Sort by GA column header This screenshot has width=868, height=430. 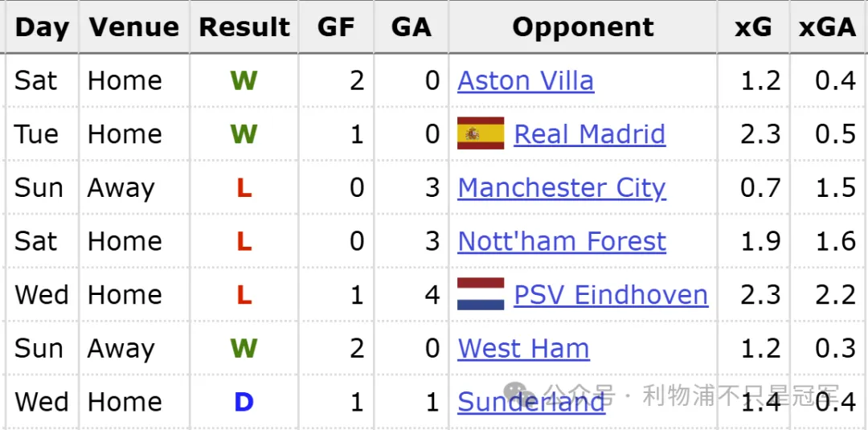click(x=411, y=27)
